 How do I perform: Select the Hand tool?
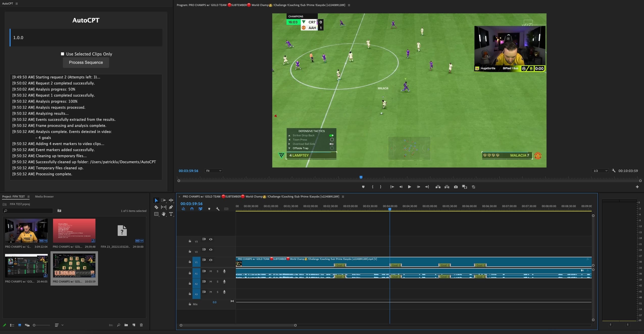(x=164, y=214)
